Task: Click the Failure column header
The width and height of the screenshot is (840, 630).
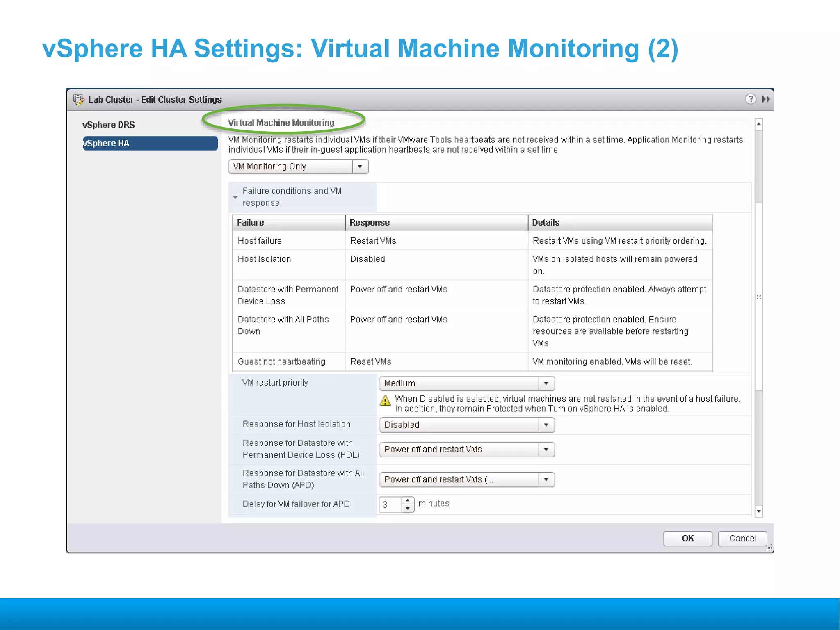Action: point(289,223)
